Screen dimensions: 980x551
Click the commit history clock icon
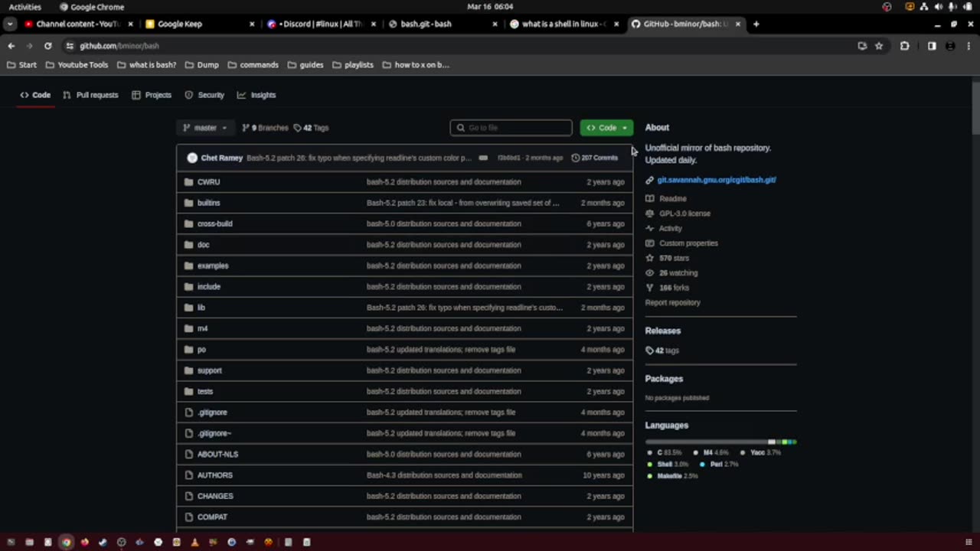[575, 158]
